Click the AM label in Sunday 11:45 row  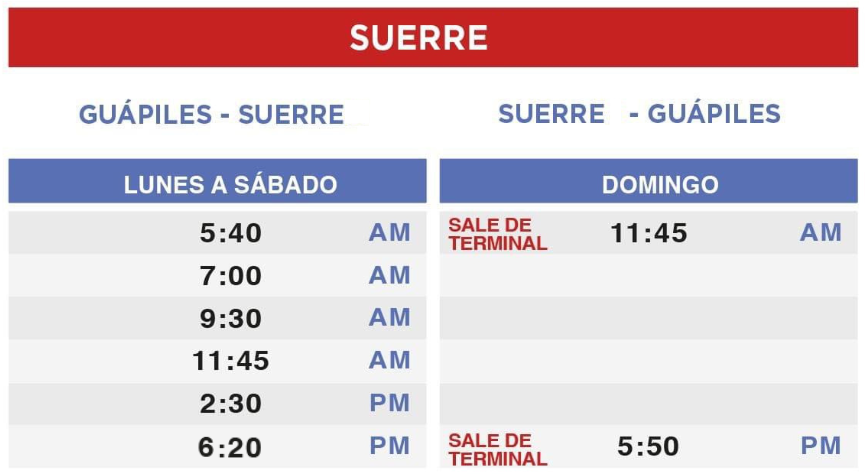pyautogui.click(x=821, y=232)
